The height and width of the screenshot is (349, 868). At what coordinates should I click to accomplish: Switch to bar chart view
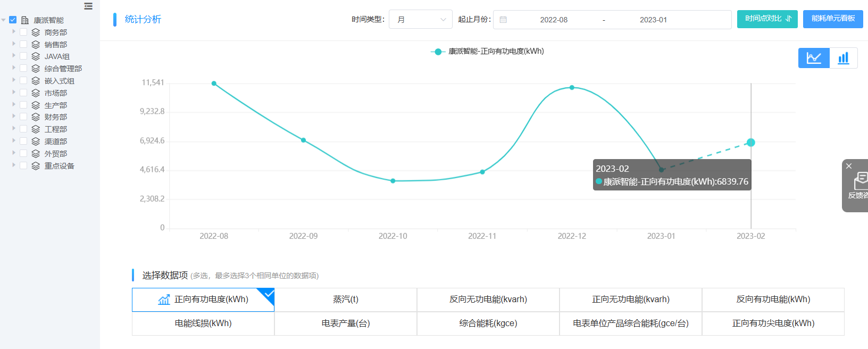coord(844,58)
